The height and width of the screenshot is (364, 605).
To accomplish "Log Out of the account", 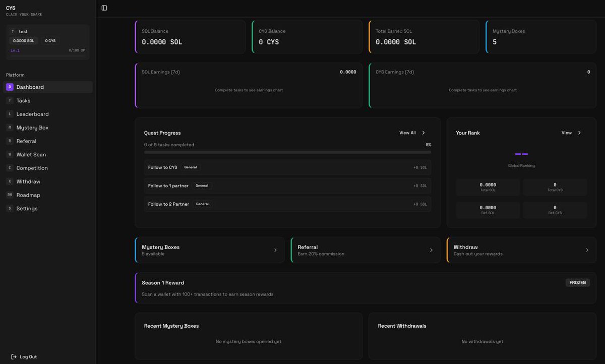I will 24,357.
